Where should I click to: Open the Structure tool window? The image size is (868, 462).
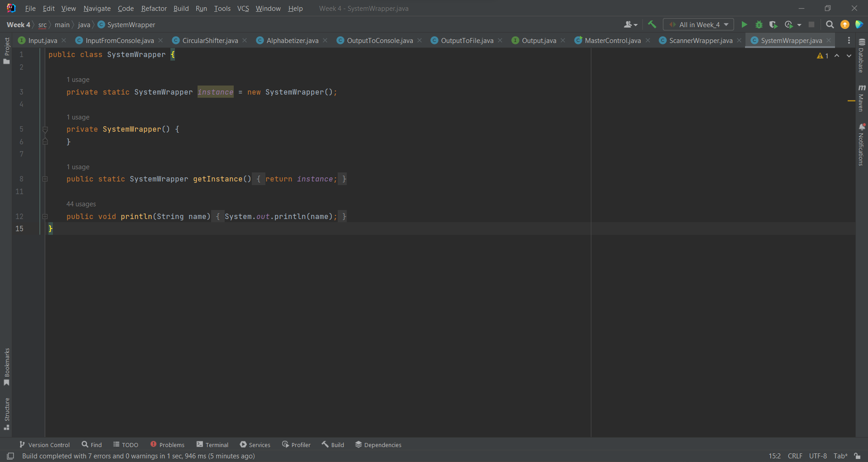click(6, 412)
